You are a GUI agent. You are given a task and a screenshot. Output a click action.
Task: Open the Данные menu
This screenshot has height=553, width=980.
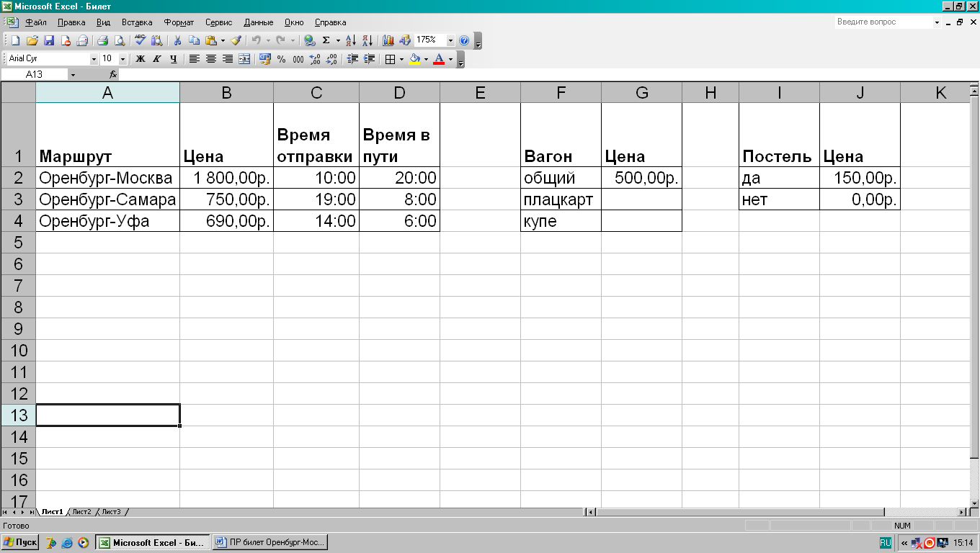259,22
